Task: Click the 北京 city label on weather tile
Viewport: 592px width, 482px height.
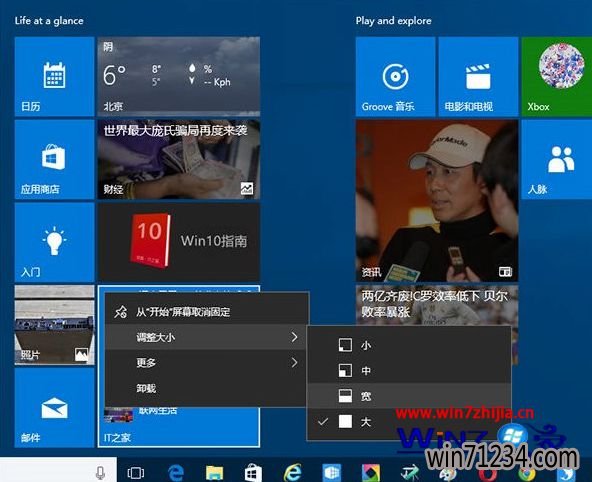Action: (113, 106)
